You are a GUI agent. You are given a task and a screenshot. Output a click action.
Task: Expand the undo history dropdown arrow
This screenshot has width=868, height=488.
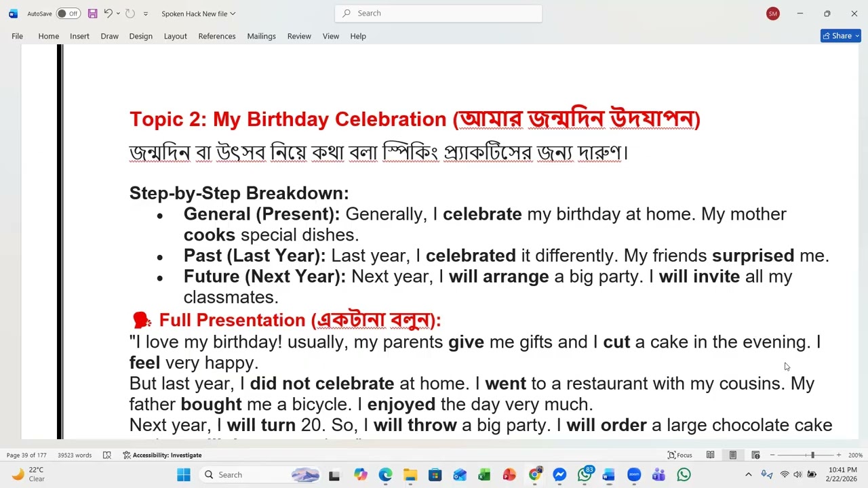(x=118, y=14)
